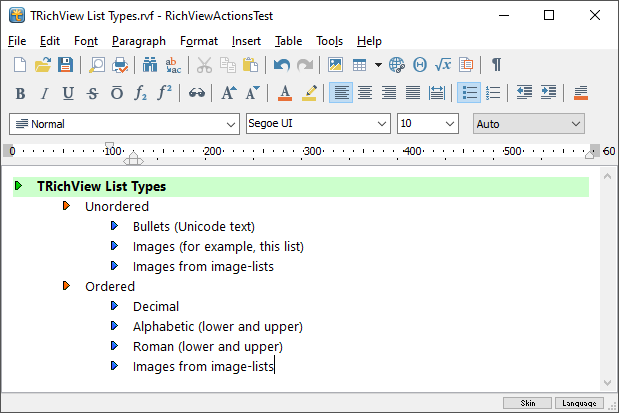Image resolution: width=619 pixels, height=413 pixels.
Task: Expand the Segoe UI font dropdown
Action: coord(381,124)
